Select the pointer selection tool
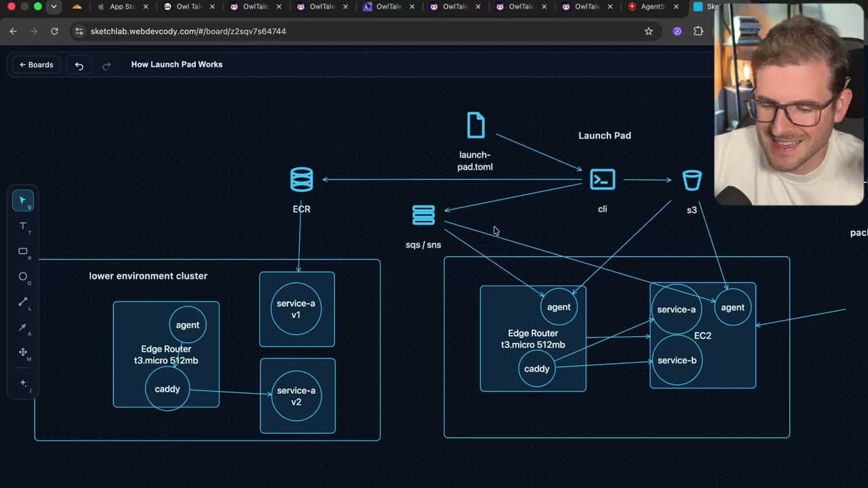Image resolution: width=868 pixels, height=488 pixels. (x=22, y=201)
